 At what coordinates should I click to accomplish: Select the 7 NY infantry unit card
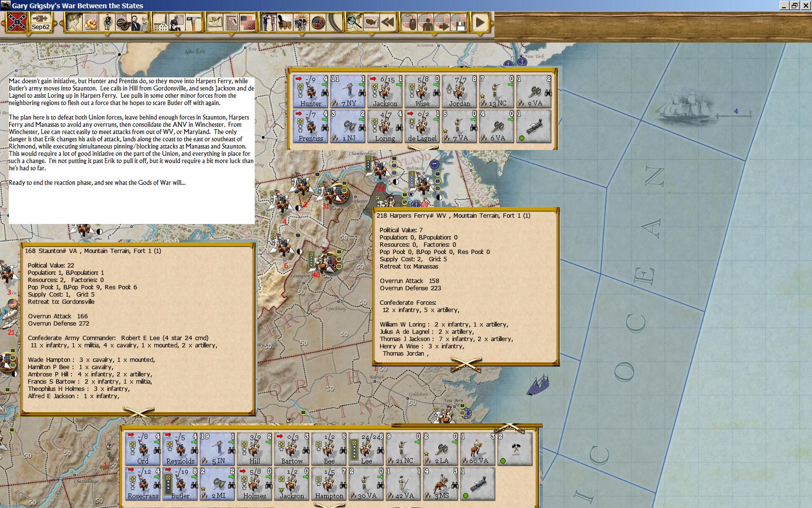348,91
